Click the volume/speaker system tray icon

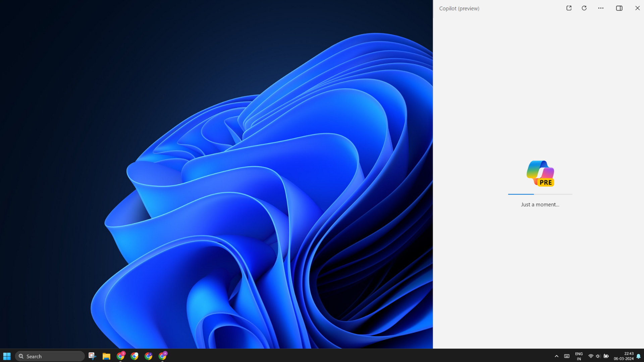598,356
